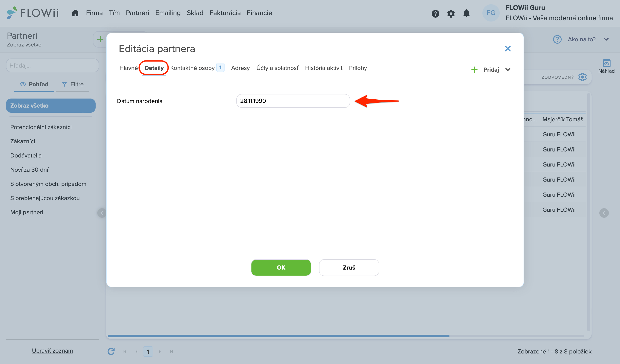
Task: Click the ZODPOVEDNÝ column header
Action: pos(558,77)
